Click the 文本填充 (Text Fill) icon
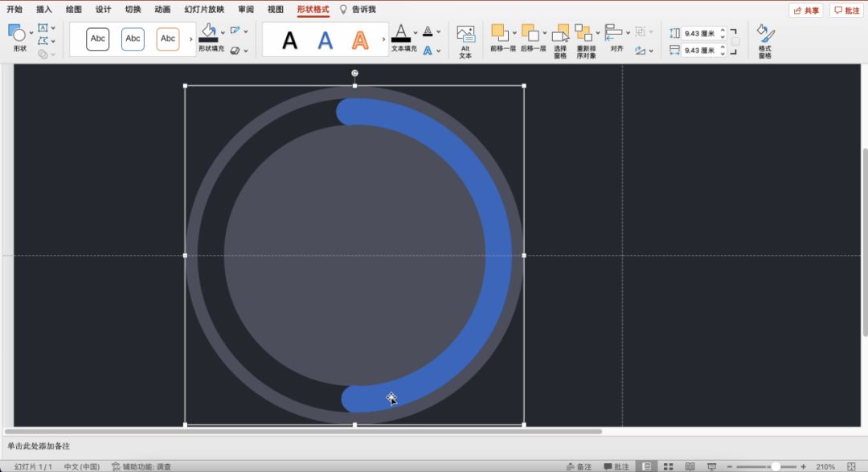 point(400,34)
